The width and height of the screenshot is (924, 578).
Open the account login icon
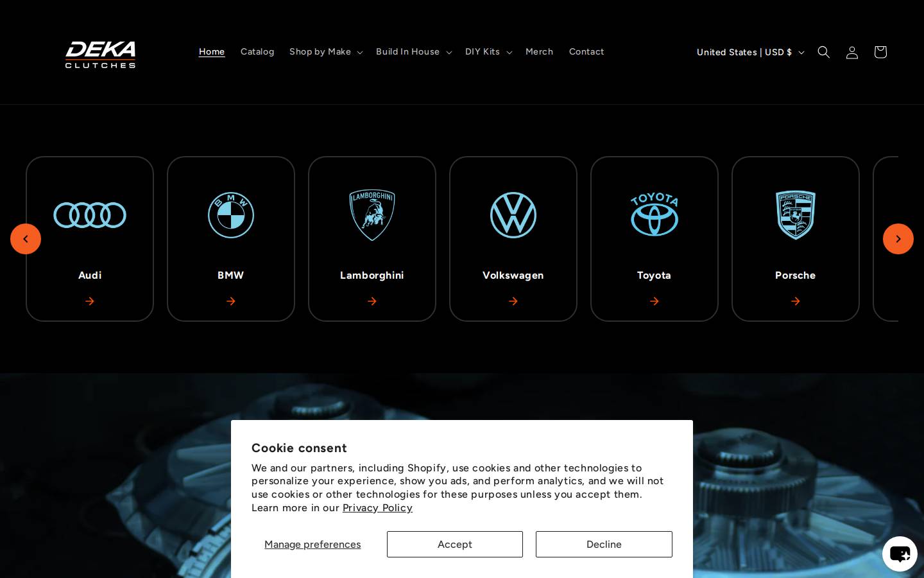pyautogui.click(x=852, y=52)
